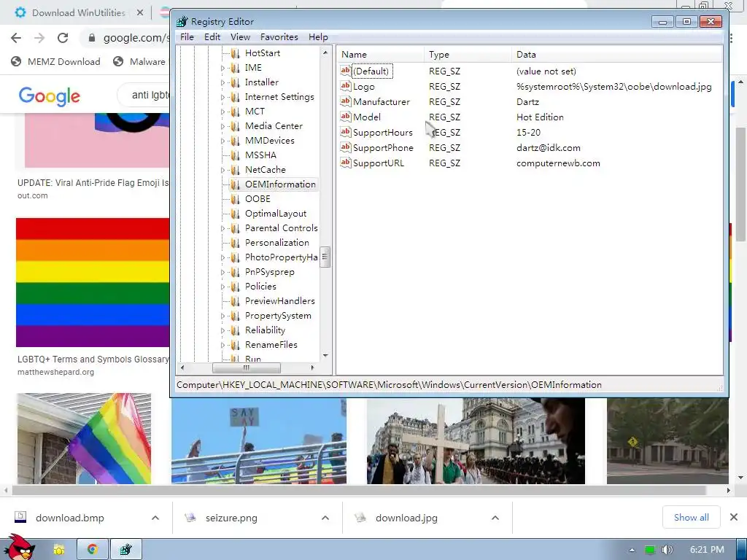Click the registry tree horizontal scrollbar thumb
747x560 pixels.
247,367
